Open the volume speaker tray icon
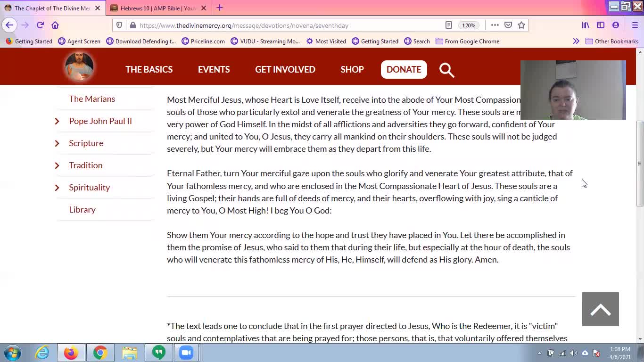644x362 pixels. click(574, 353)
